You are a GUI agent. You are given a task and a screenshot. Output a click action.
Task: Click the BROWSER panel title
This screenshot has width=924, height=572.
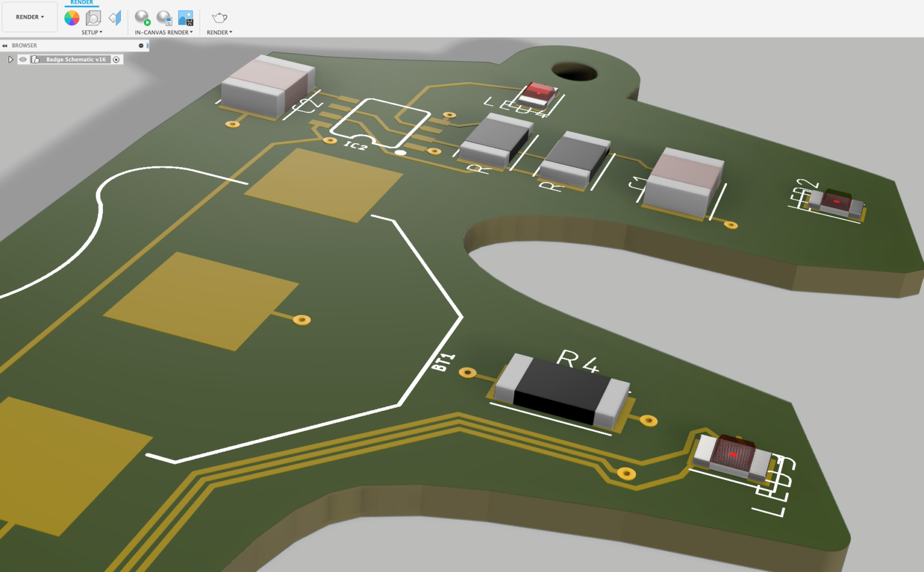(25, 45)
